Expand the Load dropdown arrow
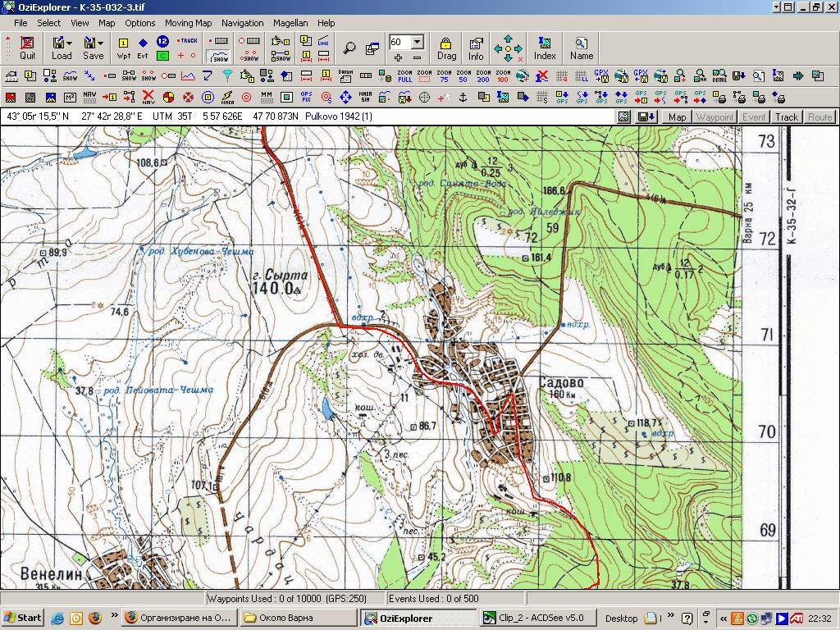The width and height of the screenshot is (840, 630). tap(70, 42)
